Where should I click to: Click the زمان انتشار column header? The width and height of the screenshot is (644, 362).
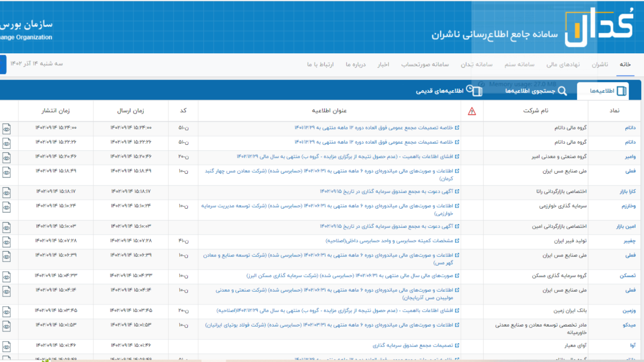[x=56, y=111]
